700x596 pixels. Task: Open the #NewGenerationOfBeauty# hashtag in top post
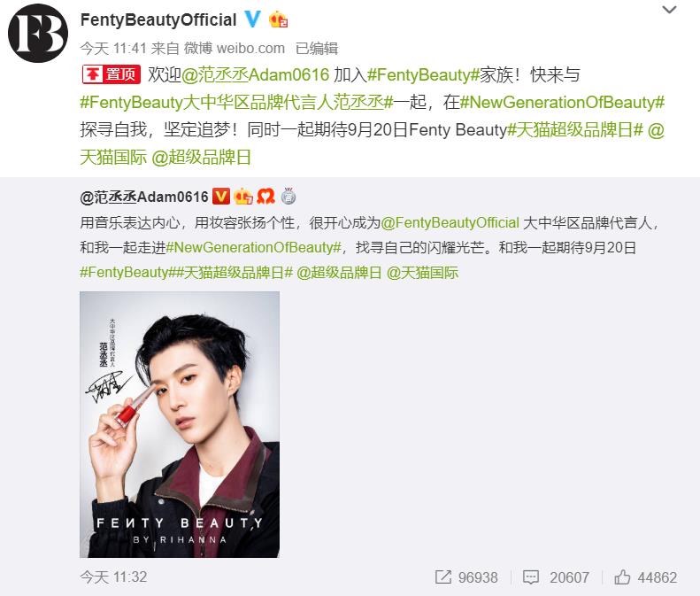click(x=562, y=103)
